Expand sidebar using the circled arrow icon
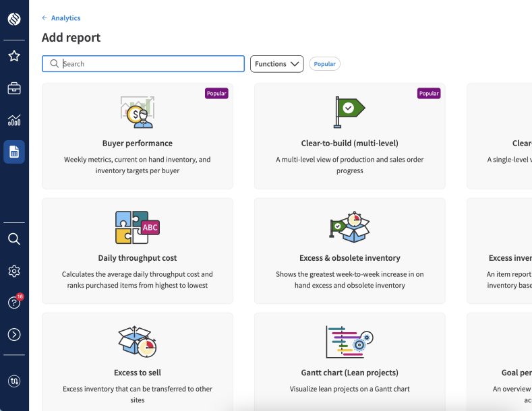 point(14,335)
